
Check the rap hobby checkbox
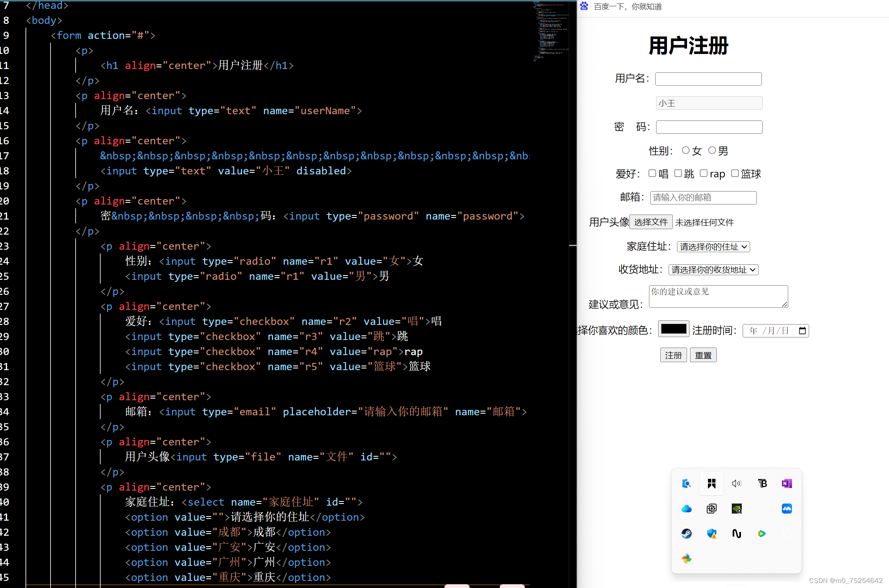pos(703,173)
